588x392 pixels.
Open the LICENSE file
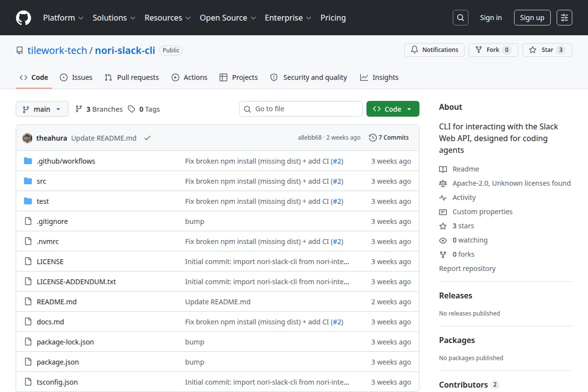point(50,262)
